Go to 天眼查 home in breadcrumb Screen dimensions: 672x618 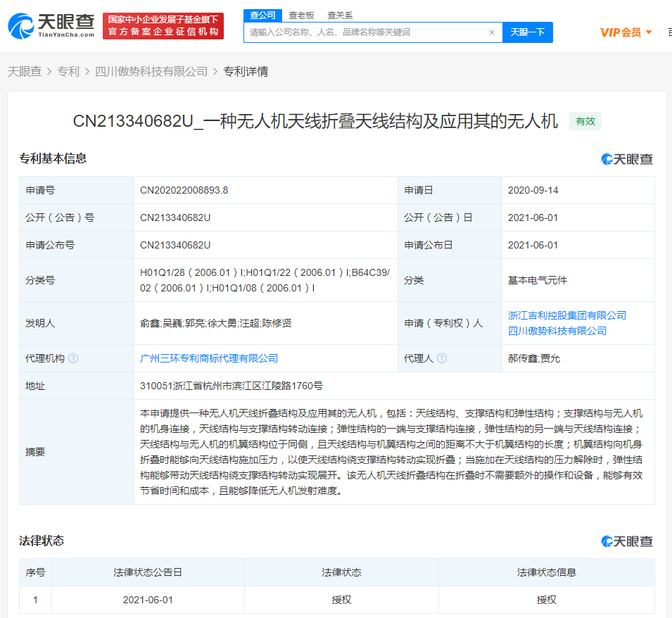tap(24, 71)
